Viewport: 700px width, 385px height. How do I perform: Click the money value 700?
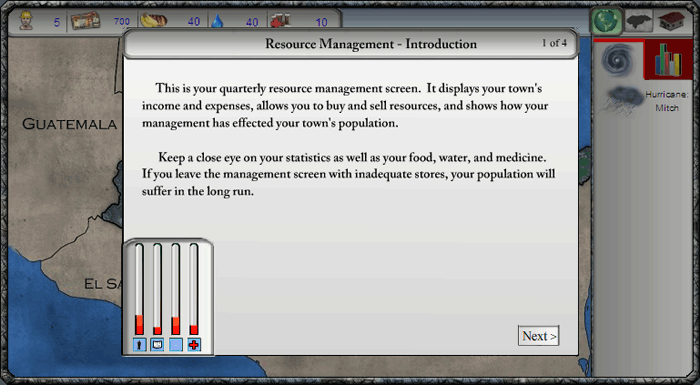(121, 21)
